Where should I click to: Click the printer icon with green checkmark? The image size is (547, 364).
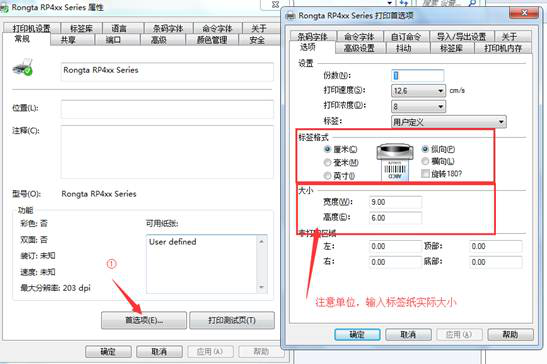23,68
